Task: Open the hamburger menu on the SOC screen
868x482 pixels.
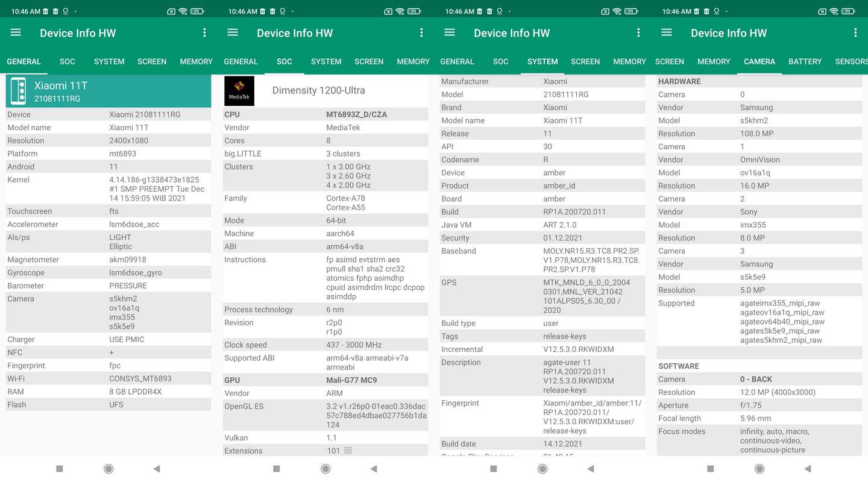Action: 233,33
